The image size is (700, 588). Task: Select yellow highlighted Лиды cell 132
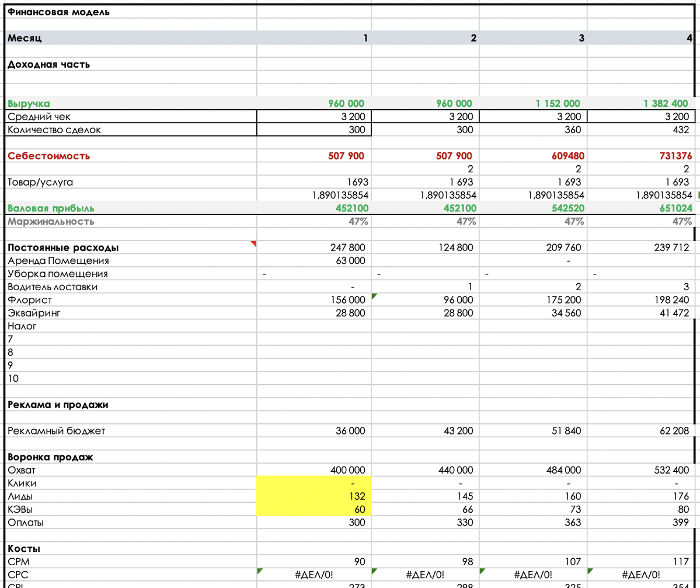(x=314, y=496)
